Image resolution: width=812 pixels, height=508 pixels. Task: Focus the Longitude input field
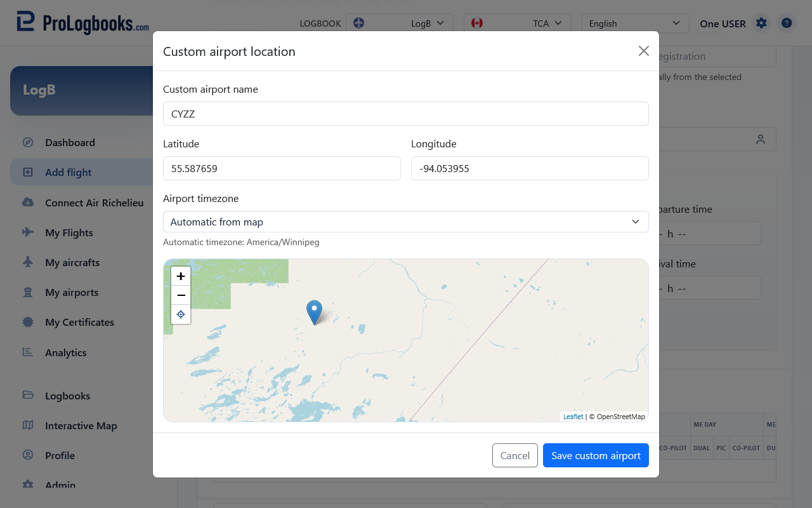click(530, 168)
